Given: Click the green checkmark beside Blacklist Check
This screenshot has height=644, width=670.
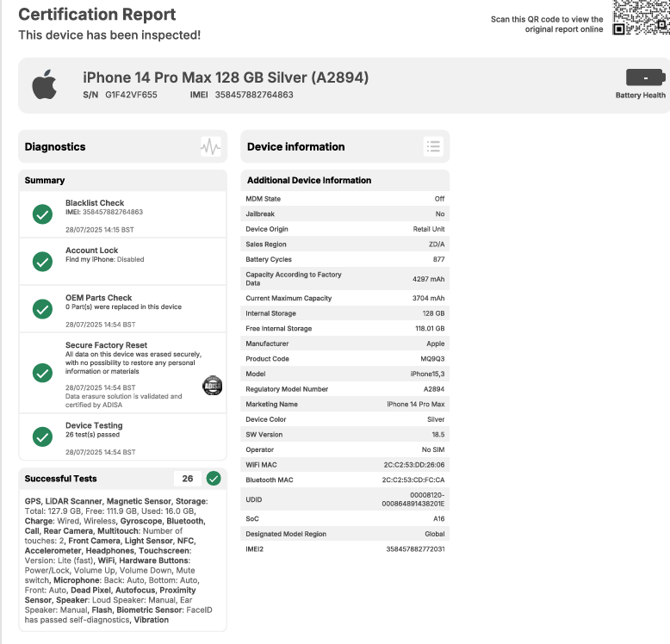Looking at the screenshot, I should click(x=42, y=215).
